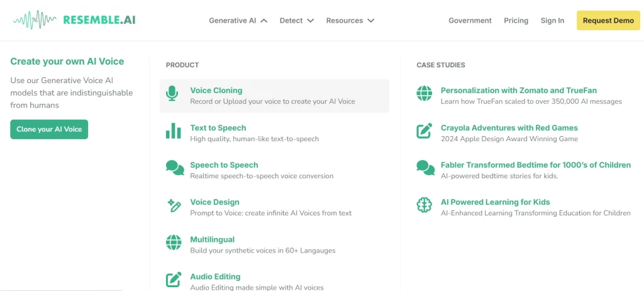Image resolution: width=644 pixels, height=291 pixels.
Task: Click the chat bubbles icon for Speech to Speech
Action: pos(175,168)
